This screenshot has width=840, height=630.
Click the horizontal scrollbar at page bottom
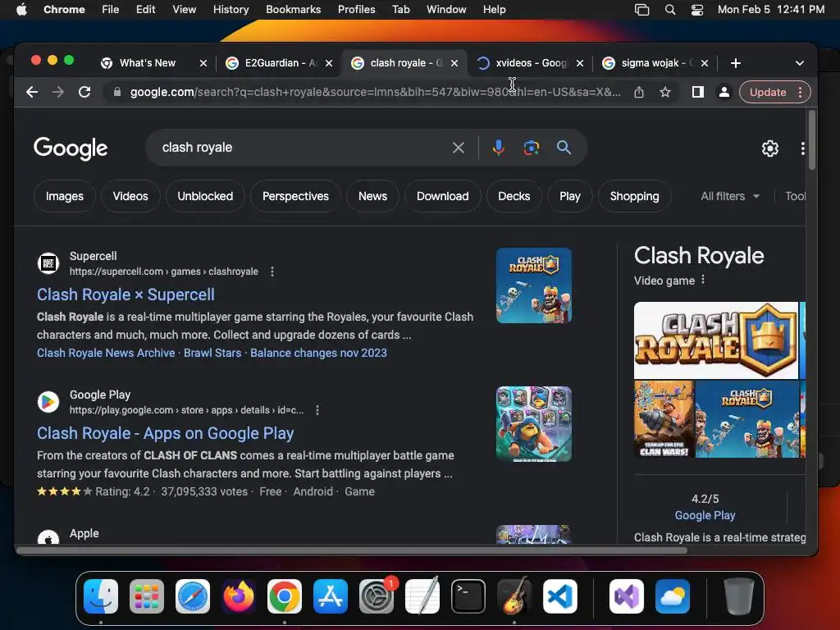[351, 550]
